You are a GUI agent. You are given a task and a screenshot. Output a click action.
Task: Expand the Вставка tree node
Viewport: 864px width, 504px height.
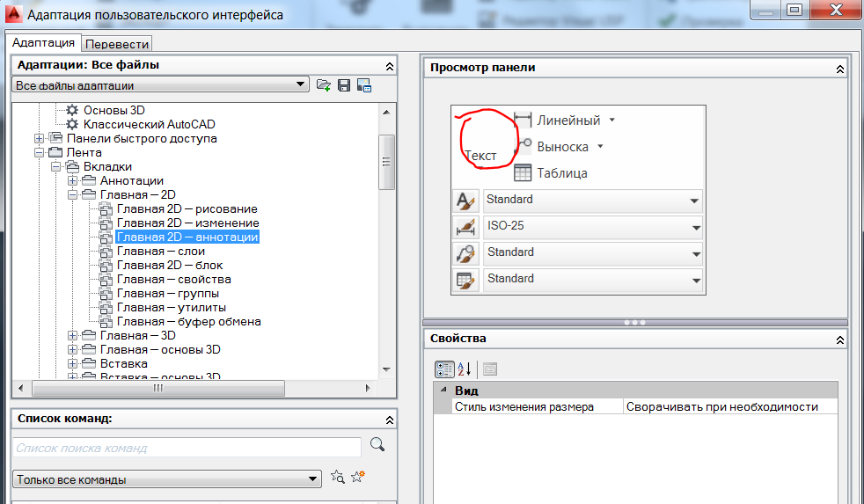(x=72, y=363)
